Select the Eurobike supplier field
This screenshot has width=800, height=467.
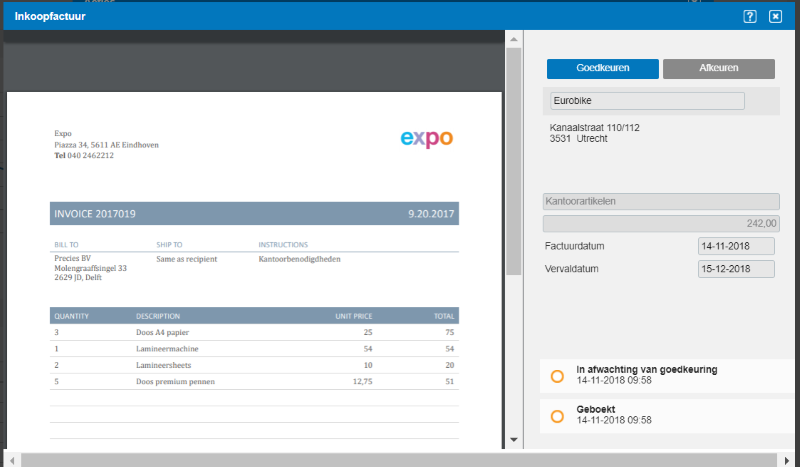click(x=647, y=101)
